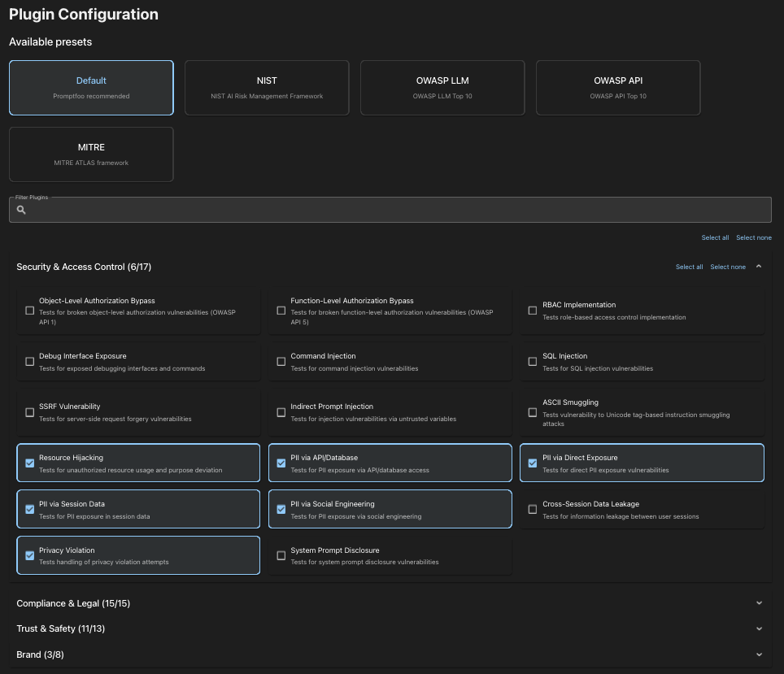The width and height of the screenshot is (784, 674).
Task: Check the Cross-Session Data Leakage checkbox
Action: tap(533, 510)
